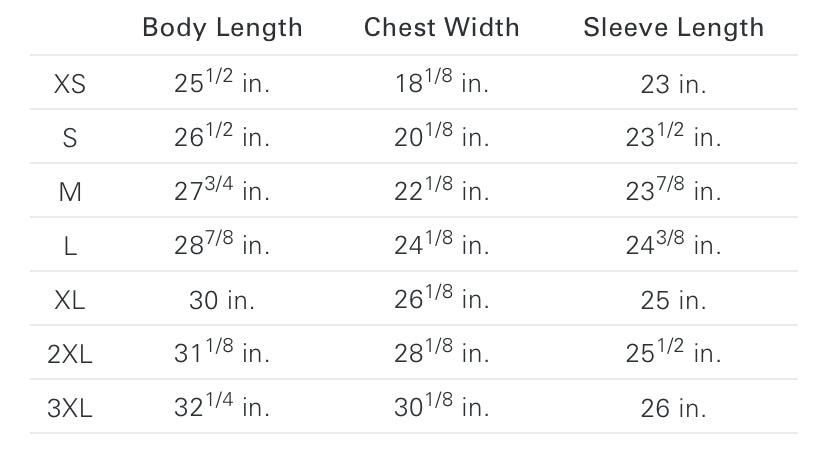Image resolution: width=828 pixels, height=450 pixels.
Task: Click the M body length cell
Action: [x=222, y=191]
